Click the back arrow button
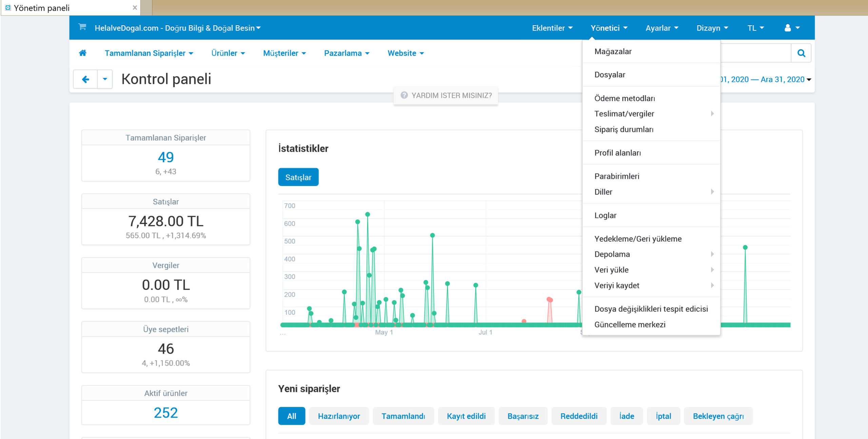This screenshot has height=439, width=868. (85, 80)
